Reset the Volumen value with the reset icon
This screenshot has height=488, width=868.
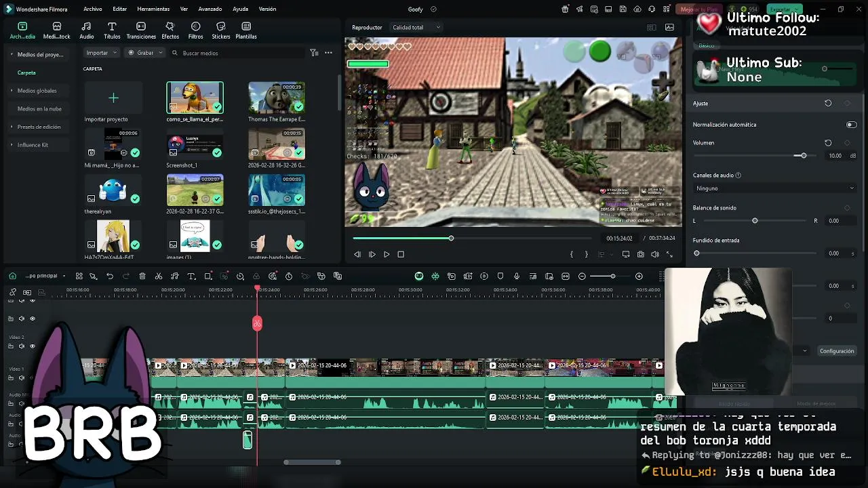pyautogui.click(x=828, y=143)
